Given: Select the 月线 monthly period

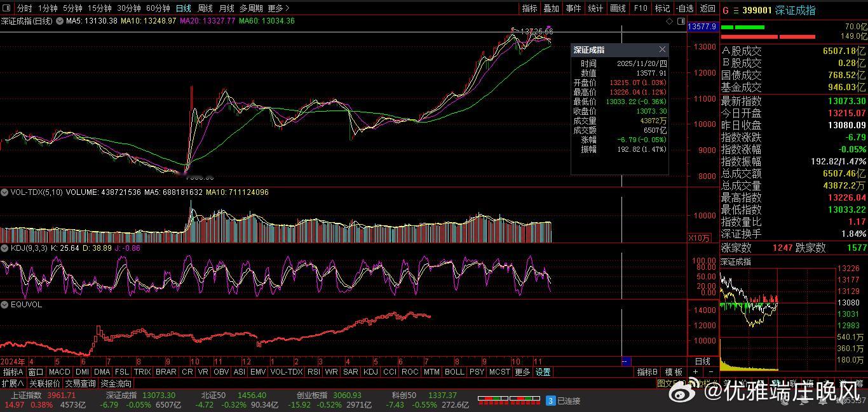Looking at the screenshot, I should point(226,8).
